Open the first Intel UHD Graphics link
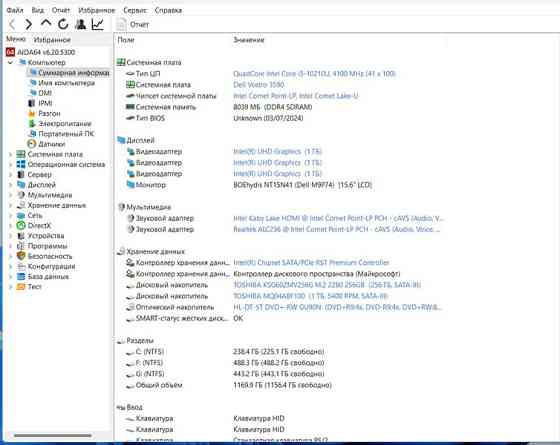This screenshot has height=445, width=560. (278, 151)
